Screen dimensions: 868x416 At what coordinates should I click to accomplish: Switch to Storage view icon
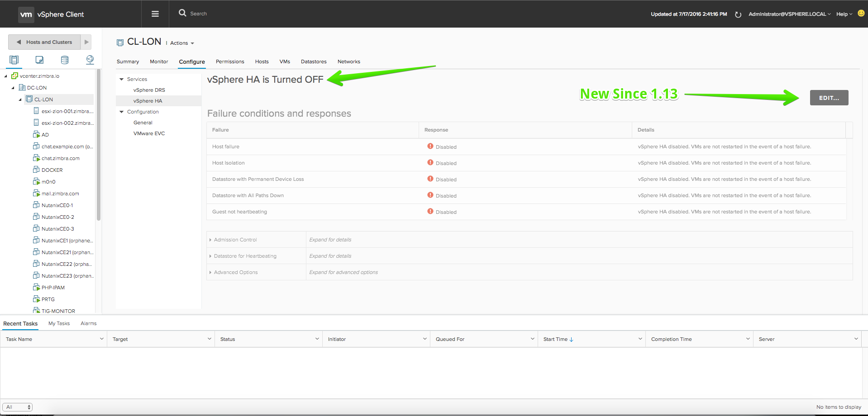tap(65, 60)
